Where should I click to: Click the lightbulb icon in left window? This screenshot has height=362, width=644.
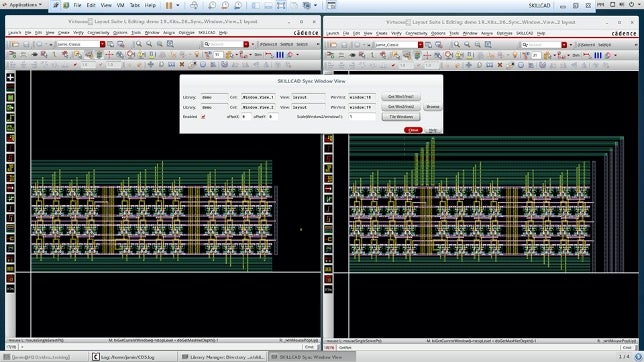197,54
